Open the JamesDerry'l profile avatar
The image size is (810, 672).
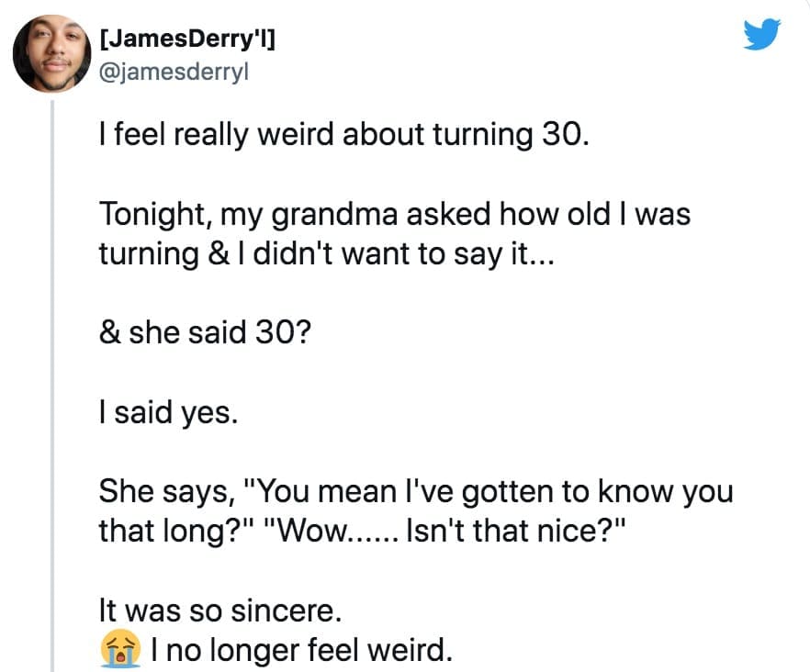tap(51, 53)
